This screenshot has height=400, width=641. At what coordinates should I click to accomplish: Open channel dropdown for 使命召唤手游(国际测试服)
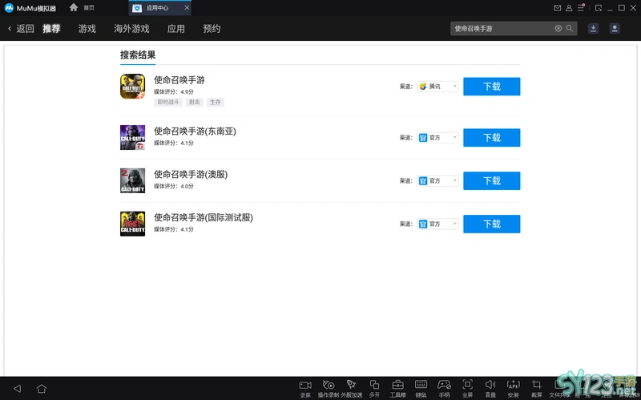pyautogui.click(x=437, y=224)
